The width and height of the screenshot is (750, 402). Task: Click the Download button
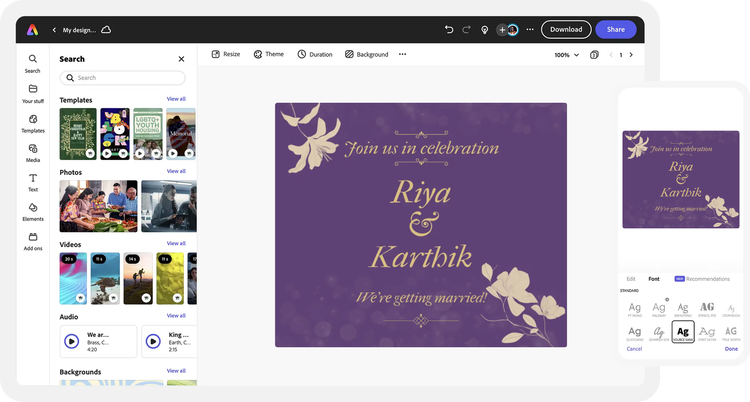click(x=565, y=30)
